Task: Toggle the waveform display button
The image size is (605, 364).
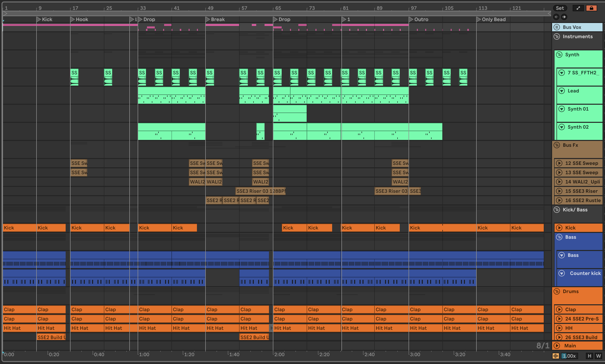Action: coord(556,356)
